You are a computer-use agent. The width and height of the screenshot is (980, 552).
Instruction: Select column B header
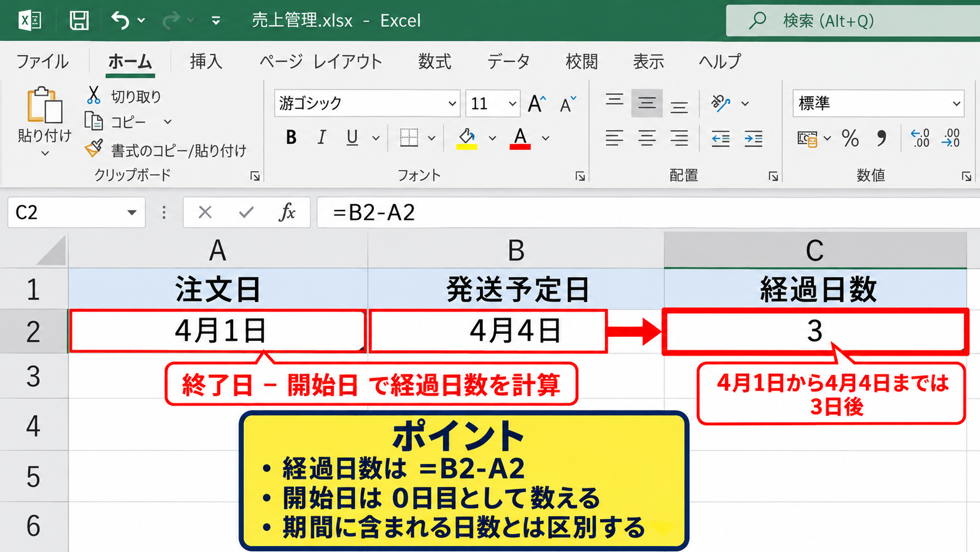click(516, 250)
